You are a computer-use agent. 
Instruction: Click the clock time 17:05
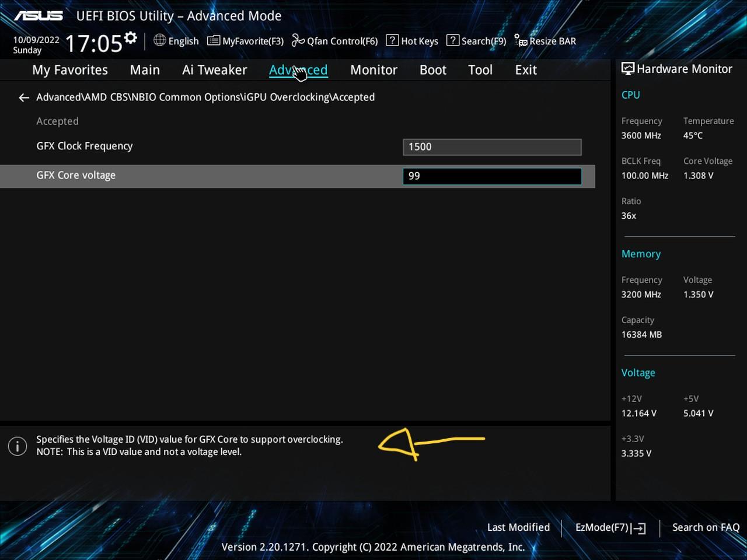point(93,44)
